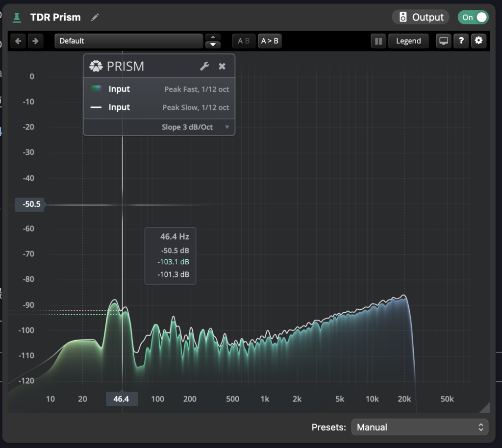502x448 pixels.
Task: Open help with the question mark icon
Action: click(x=461, y=41)
